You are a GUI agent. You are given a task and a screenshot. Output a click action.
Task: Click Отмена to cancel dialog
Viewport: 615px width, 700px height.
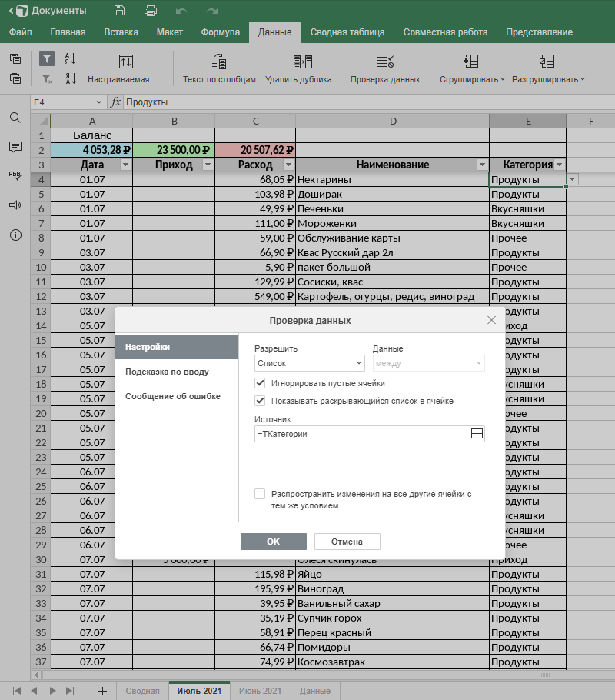click(347, 542)
